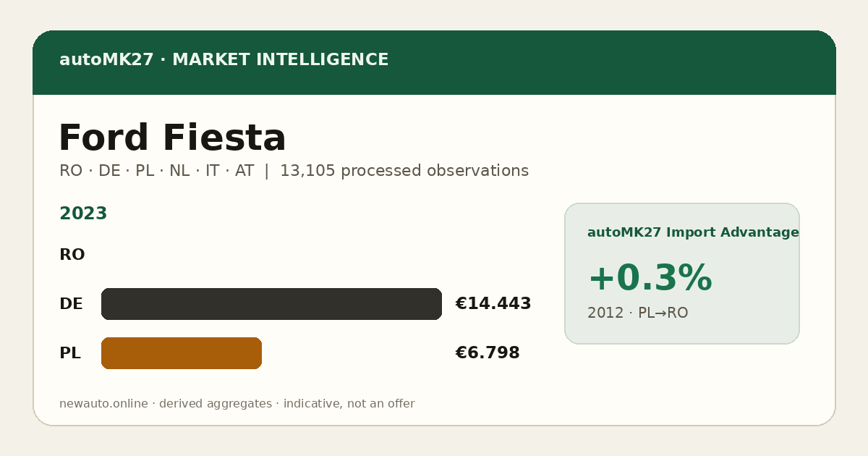
Task: Click the 13,105 processed observations text
Action: 404,171
